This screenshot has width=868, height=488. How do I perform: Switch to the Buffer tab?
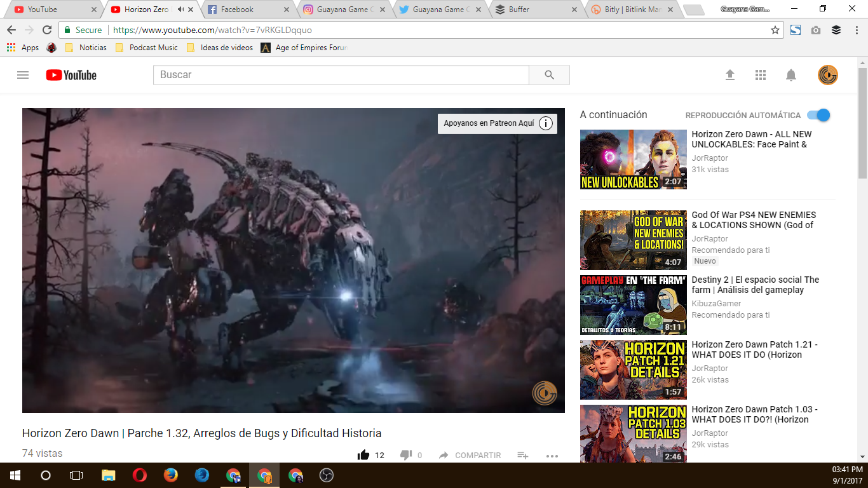click(536, 10)
